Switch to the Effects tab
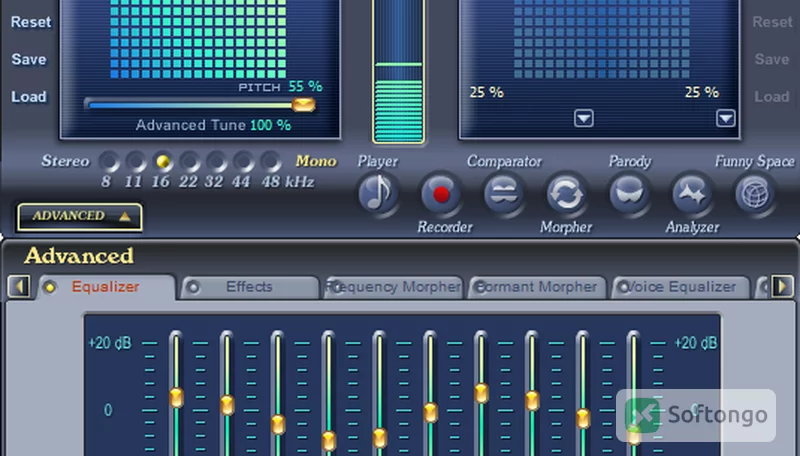The width and height of the screenshot is (800, 456). pos(249,287)
